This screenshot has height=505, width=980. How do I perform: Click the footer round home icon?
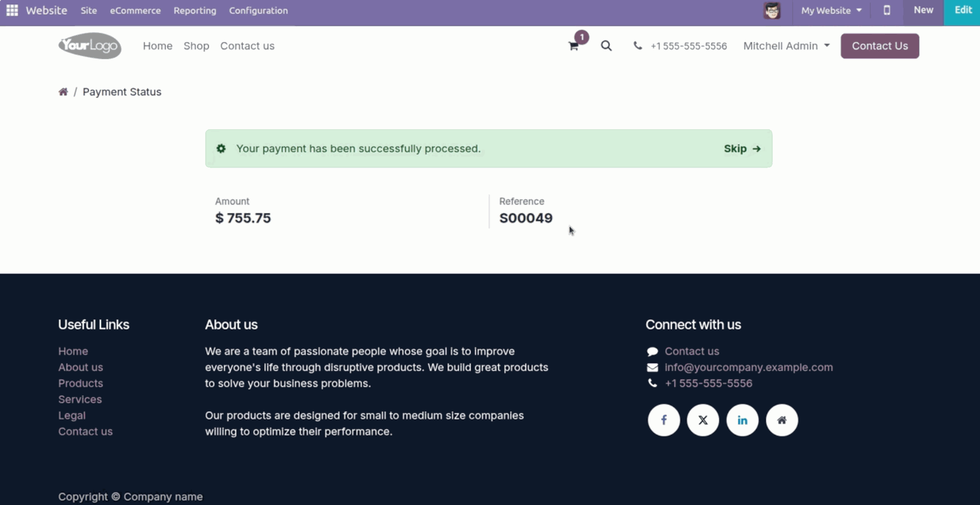[781, 420]
